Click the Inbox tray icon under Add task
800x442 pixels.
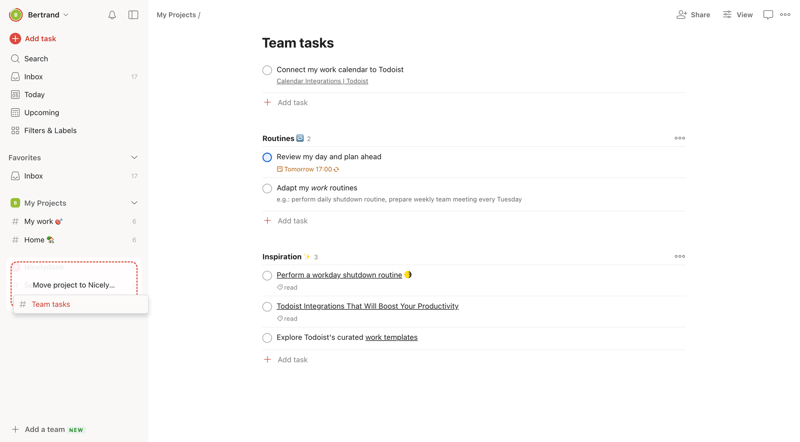point(15,77)
